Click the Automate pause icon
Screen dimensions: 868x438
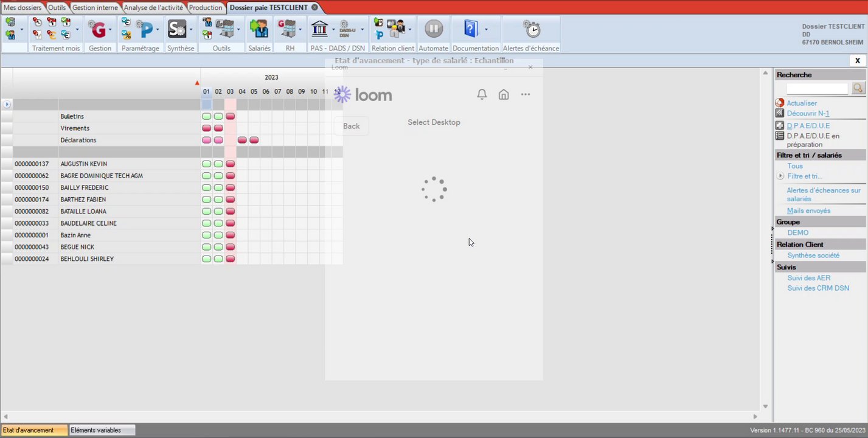coord(434,29)
